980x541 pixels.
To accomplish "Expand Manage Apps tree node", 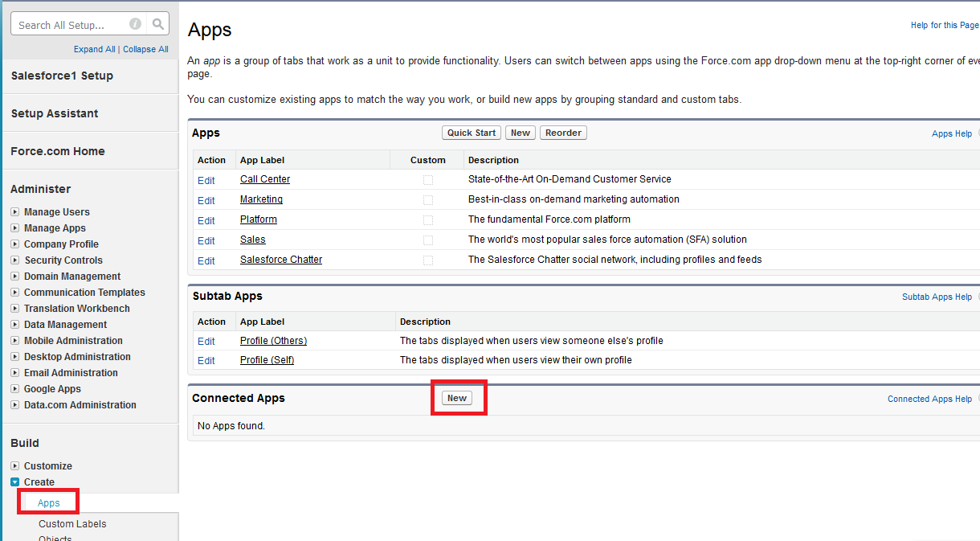I will 15,228.
